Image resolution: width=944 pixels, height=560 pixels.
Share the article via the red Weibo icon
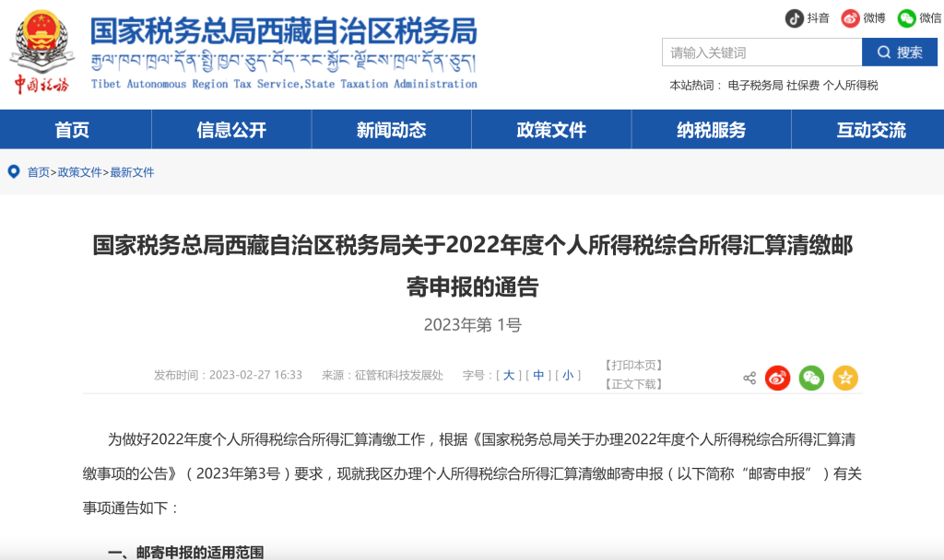(777, 378)
